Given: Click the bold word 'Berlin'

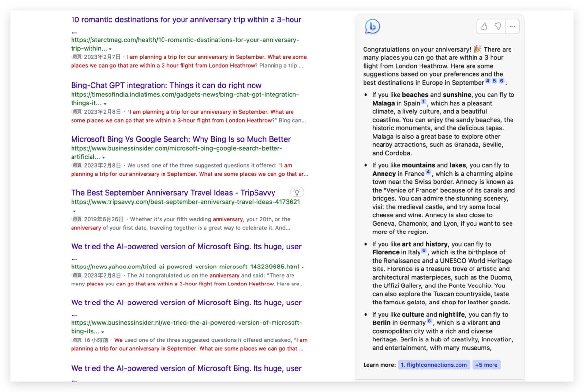Looking at the screenshot, I should [x=382, y=323].
